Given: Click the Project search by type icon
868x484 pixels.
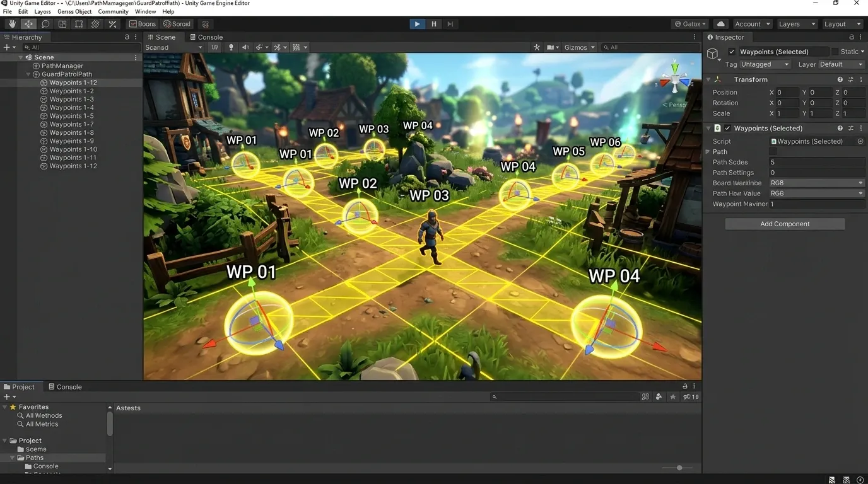Looking at the screenshot, I should pos(645,397).
